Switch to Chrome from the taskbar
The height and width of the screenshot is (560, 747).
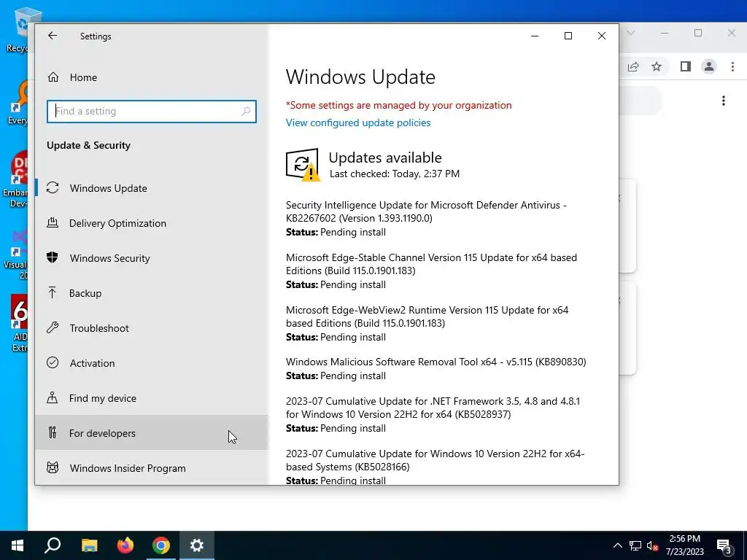(161, 545)
